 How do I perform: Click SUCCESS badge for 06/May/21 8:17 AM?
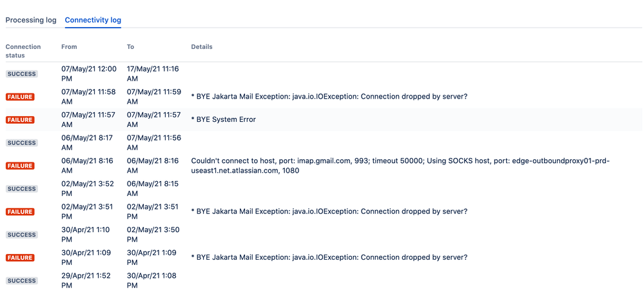click(21, 143)
